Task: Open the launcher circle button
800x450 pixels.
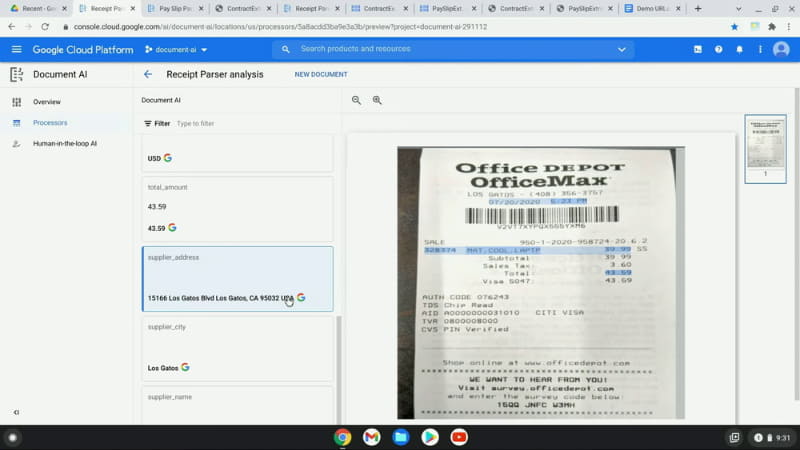Action: point(13,437)
